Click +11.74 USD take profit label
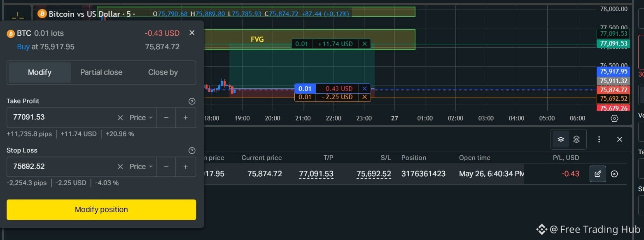Viewport: 644px width, 240px height. click(335, 44)
